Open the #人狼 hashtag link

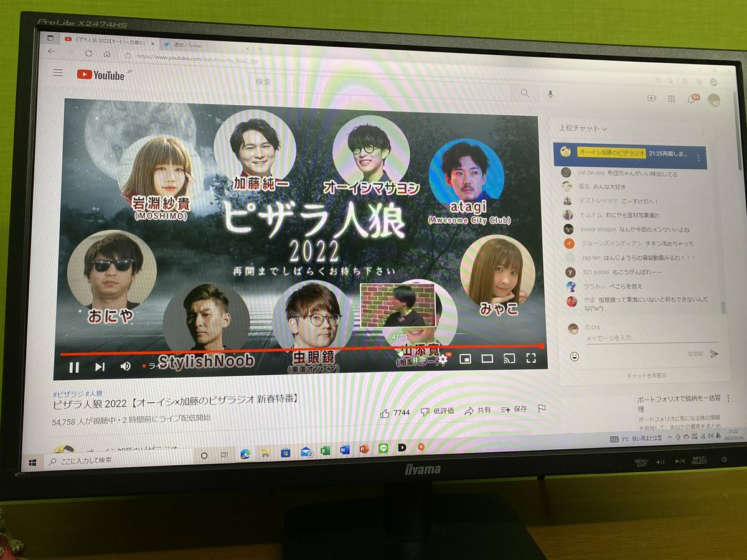pos(94,394)
